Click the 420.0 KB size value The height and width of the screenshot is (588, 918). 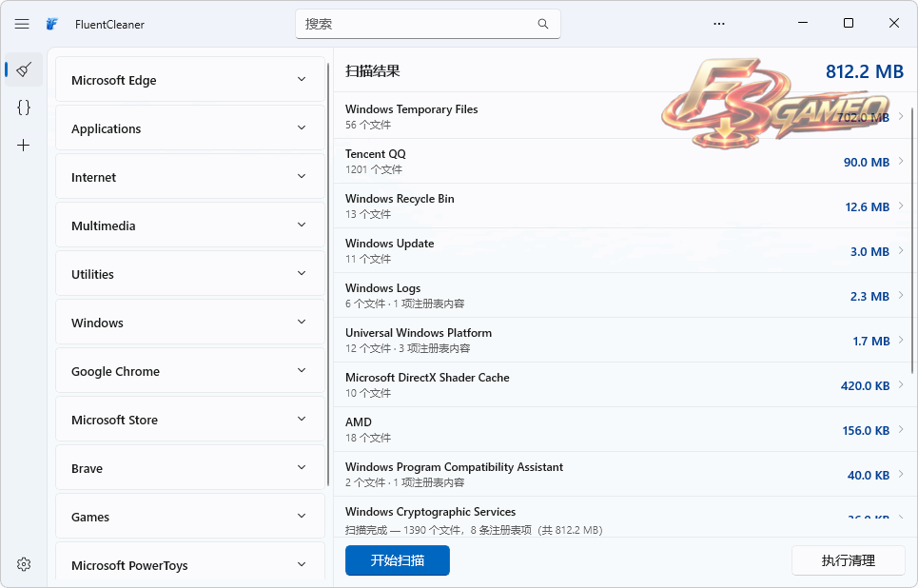865,386
